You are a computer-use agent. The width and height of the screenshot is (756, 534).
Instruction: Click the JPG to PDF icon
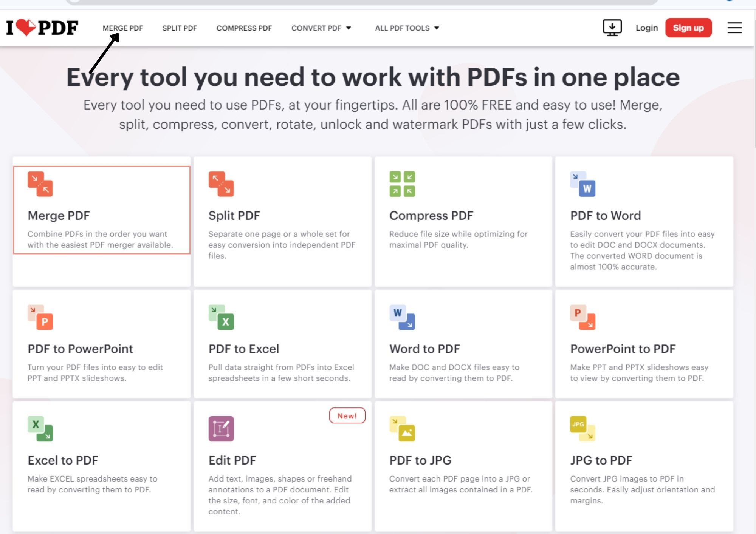[583, 429]
